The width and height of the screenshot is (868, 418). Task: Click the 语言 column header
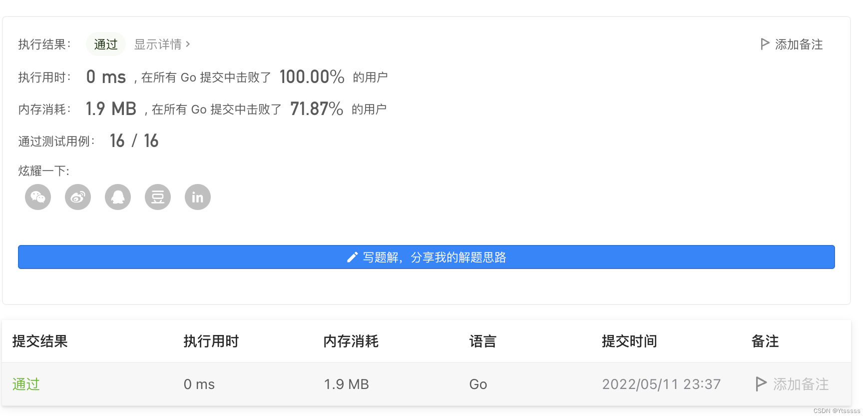click(483, 341)
